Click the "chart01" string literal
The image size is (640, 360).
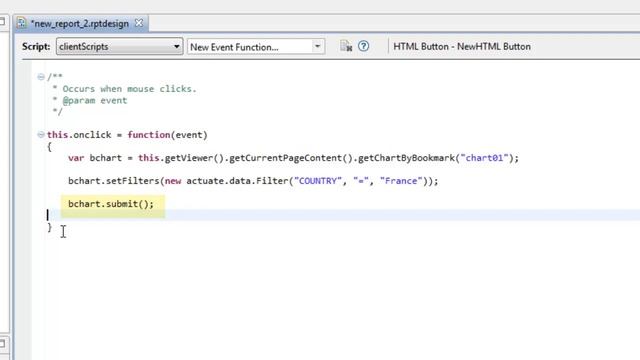coord(484,158)
